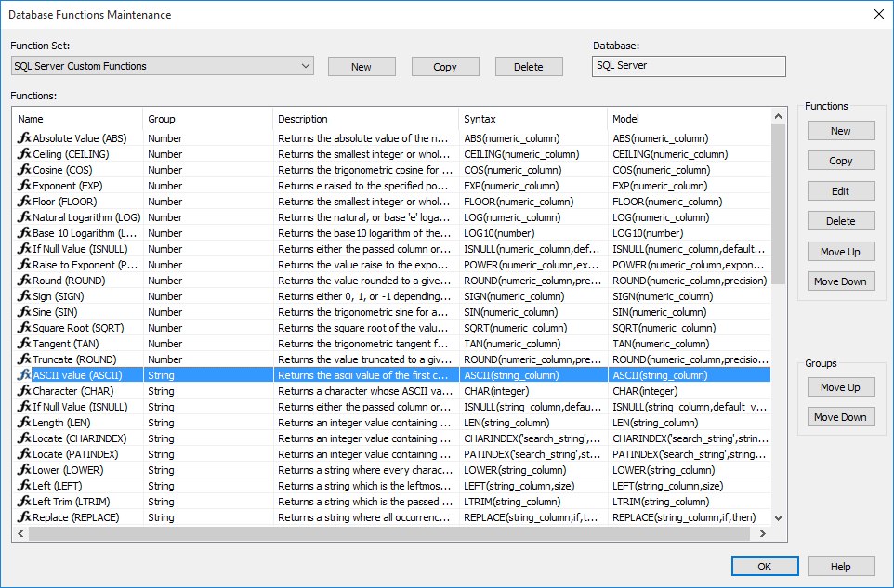894x588 pixels.
Task: Click Edit in the Functions panel
Action: (841, 191)
